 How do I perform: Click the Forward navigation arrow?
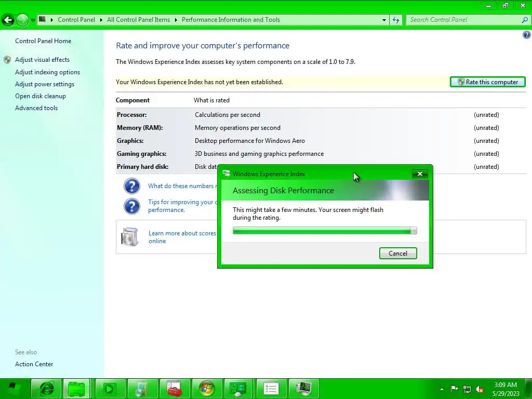22,20
